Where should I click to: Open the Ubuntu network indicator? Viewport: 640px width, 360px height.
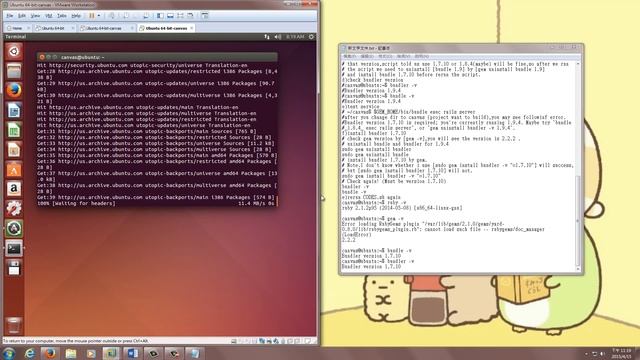(267, 37)
